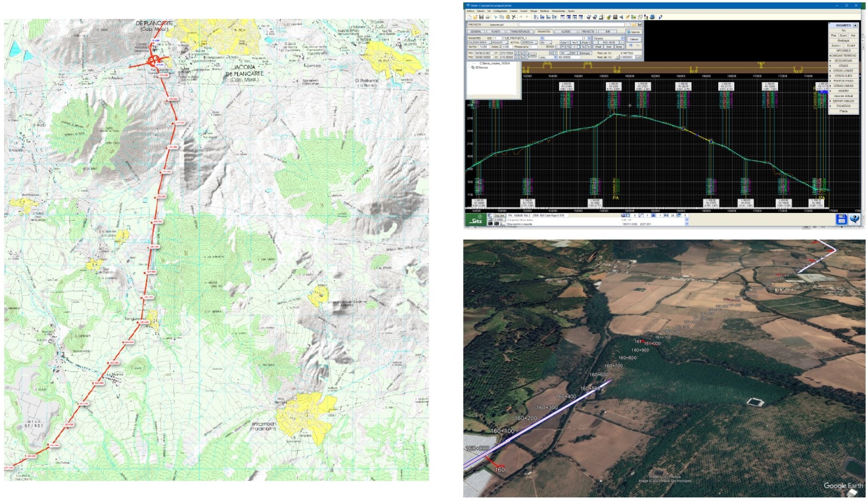This screenshot has width=868, height=501.
Task: Open the Herramientas menu
Action: tap(558, 11)
